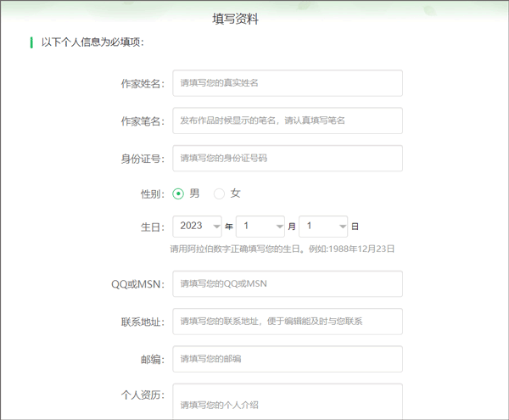The width and height of the screenshot is (509, 420).
Task: Focus the 作家笔名 pen name field
Action: [x=287, y=120]
